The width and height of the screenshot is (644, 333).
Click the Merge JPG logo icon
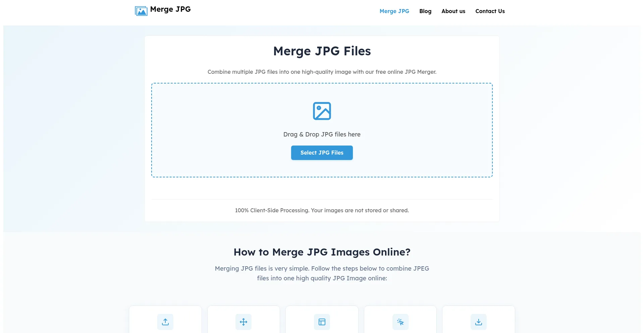pos(141,11)
